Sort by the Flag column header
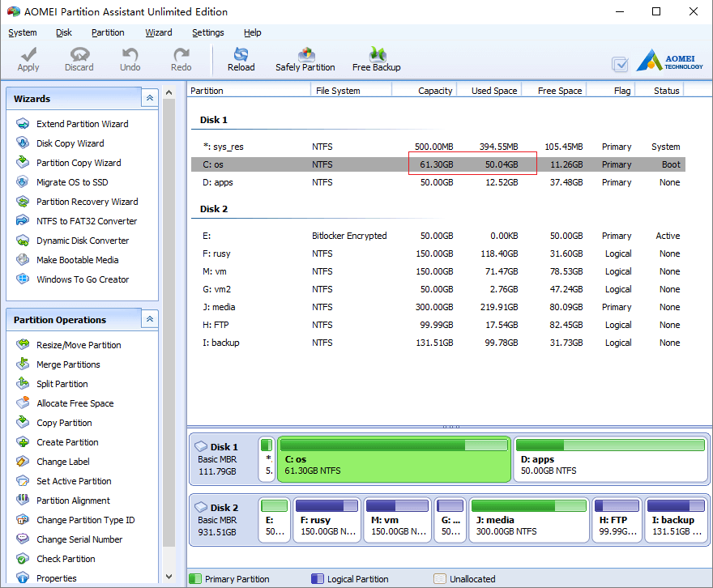 [x=611, y=91]
